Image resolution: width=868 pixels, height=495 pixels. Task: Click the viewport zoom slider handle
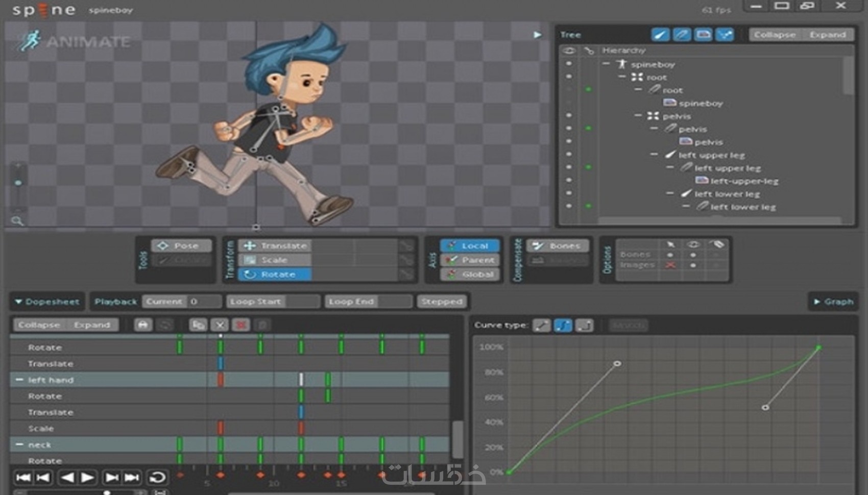coord(18,183)
